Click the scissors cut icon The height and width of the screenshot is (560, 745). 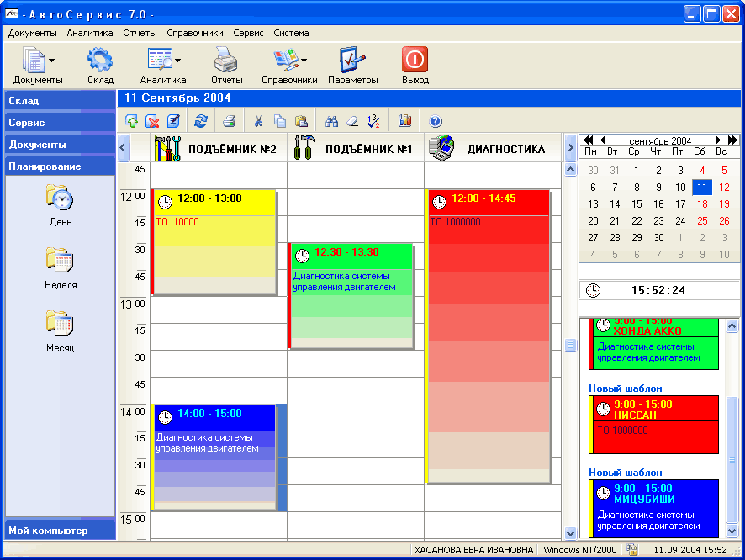[x=258, y=121]
